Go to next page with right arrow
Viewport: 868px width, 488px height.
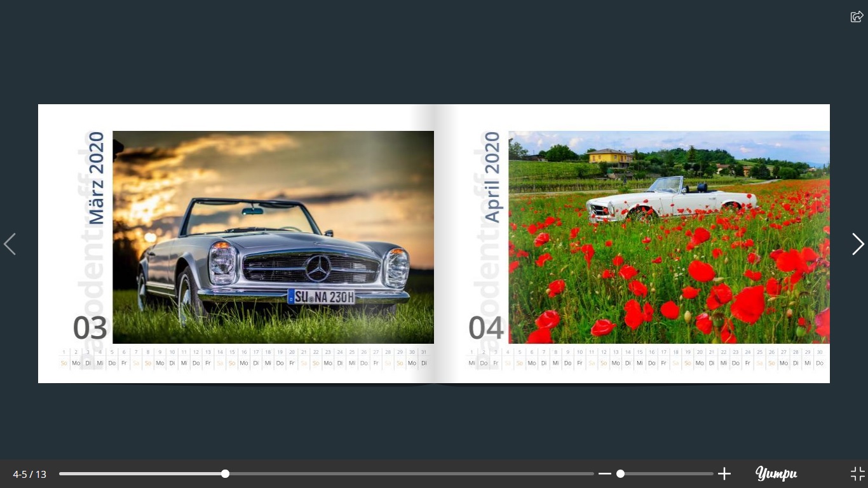tap(858, 244)
